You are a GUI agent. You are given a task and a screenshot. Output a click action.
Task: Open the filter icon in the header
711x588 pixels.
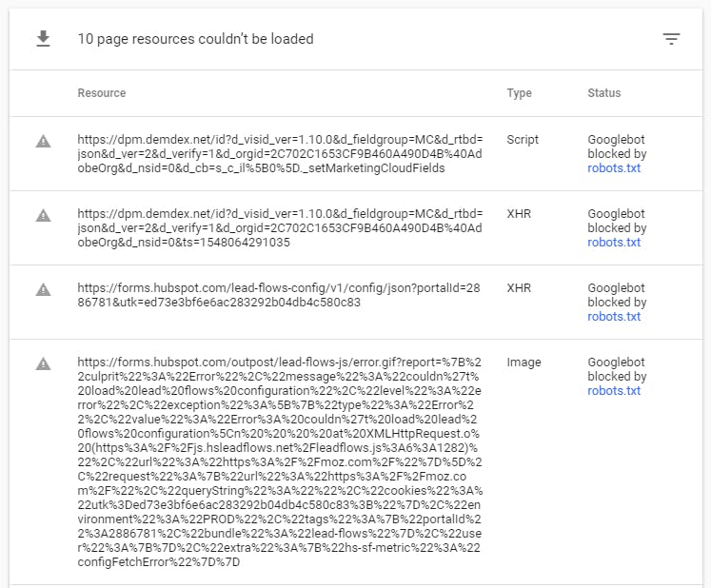(x=671, y=39)
